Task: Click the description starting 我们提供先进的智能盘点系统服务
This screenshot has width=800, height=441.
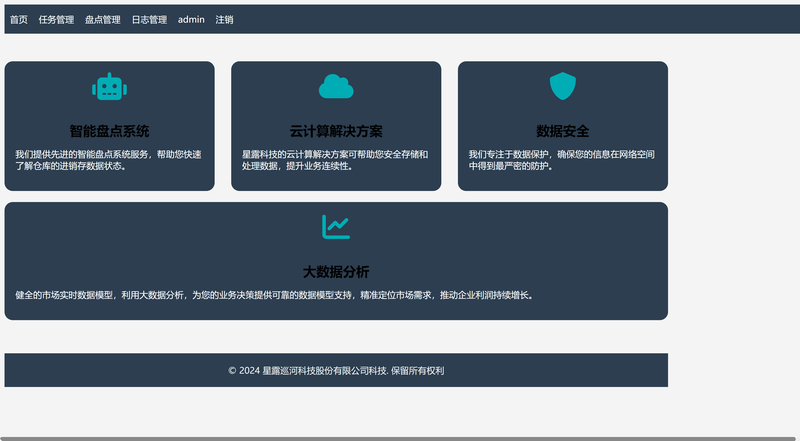Action: point(108,160)
